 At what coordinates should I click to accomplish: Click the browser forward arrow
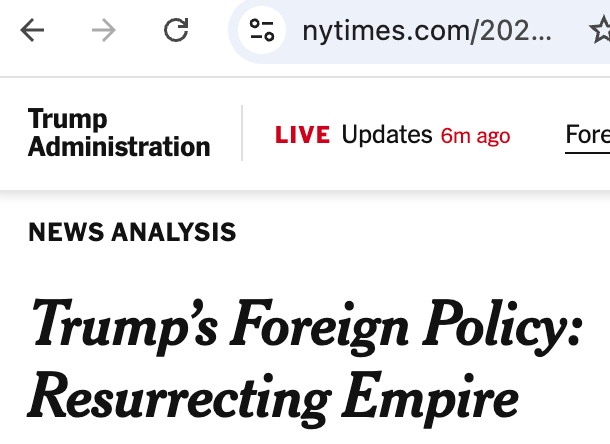[x=103, y=32]
